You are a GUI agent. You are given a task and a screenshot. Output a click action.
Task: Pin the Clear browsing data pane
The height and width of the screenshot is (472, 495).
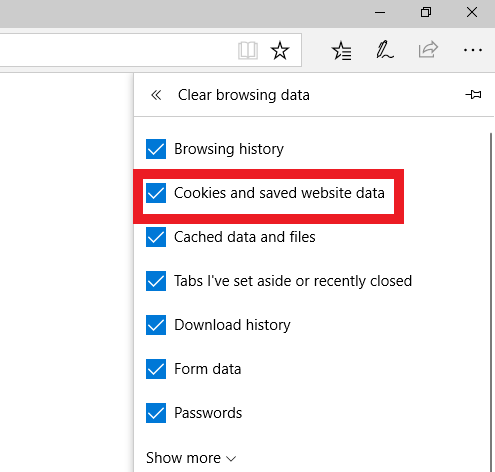[x=473, y=95]
